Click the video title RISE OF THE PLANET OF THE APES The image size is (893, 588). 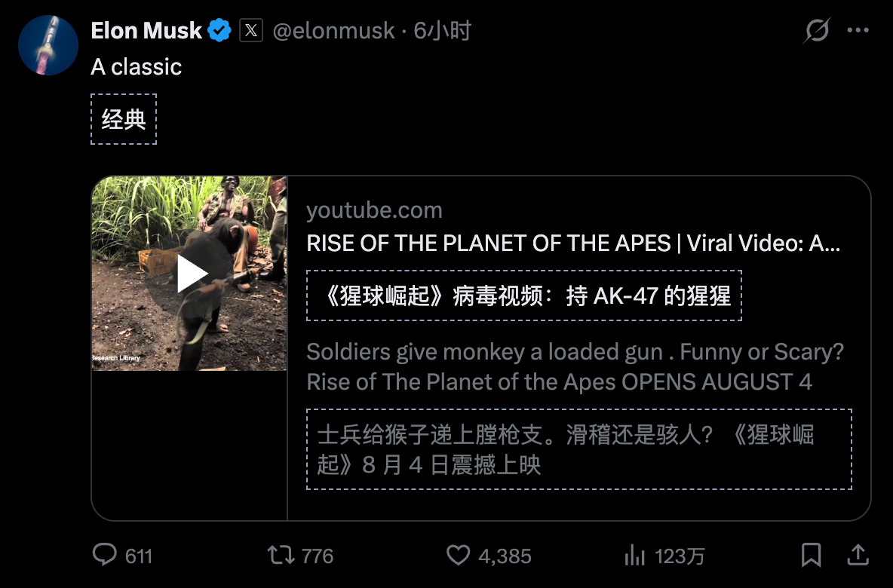(x=575, y=243)
